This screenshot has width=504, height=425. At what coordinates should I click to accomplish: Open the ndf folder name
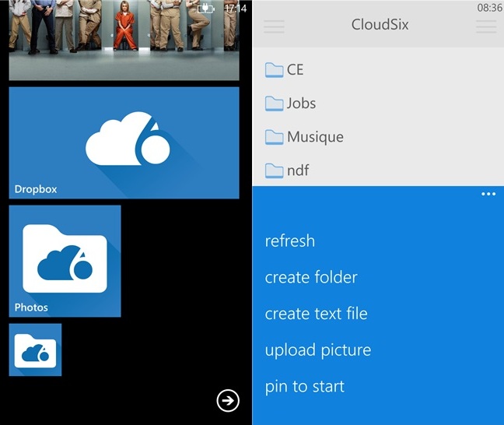[298, 170]
